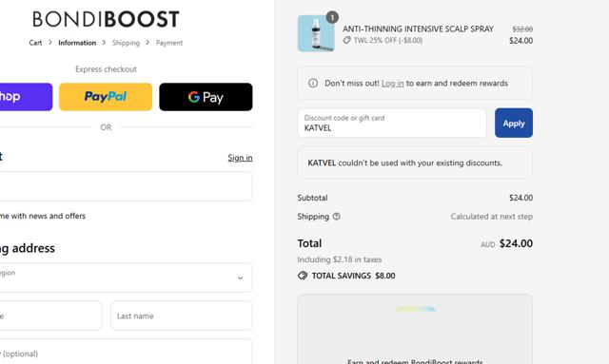Click the BondiBoost logo
The height and width of the screenshot is (364, 609).
106,19
